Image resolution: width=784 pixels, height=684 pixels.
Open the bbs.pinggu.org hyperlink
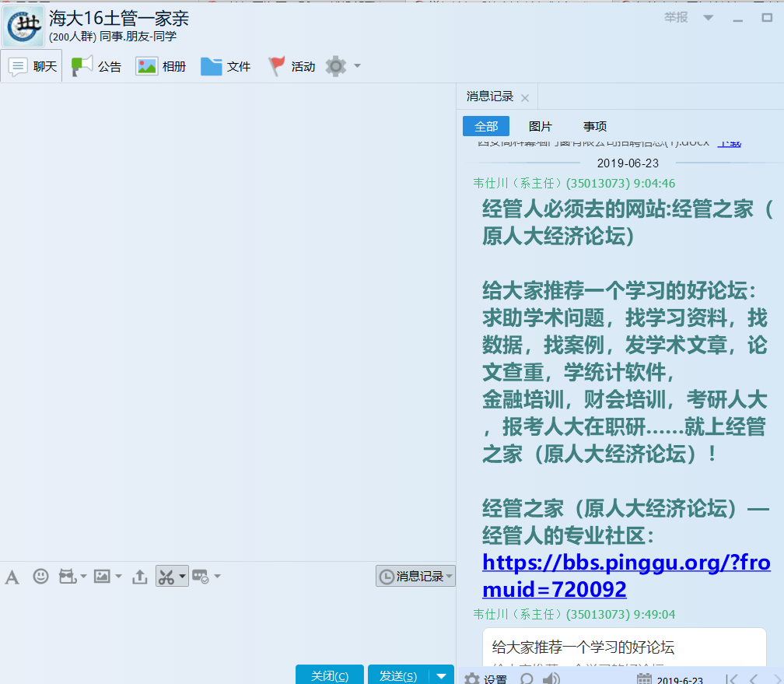point(626,576)
